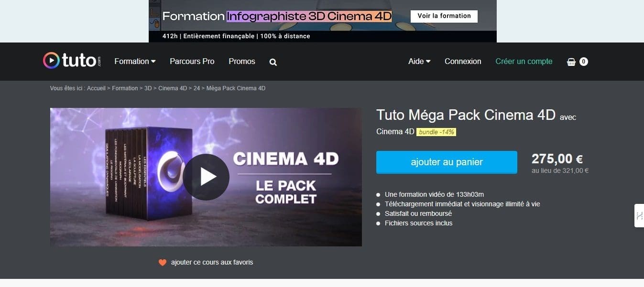Click 412h Entièrement finançable banner text
This screenshot has width=644, height=287.
point(236,36)
